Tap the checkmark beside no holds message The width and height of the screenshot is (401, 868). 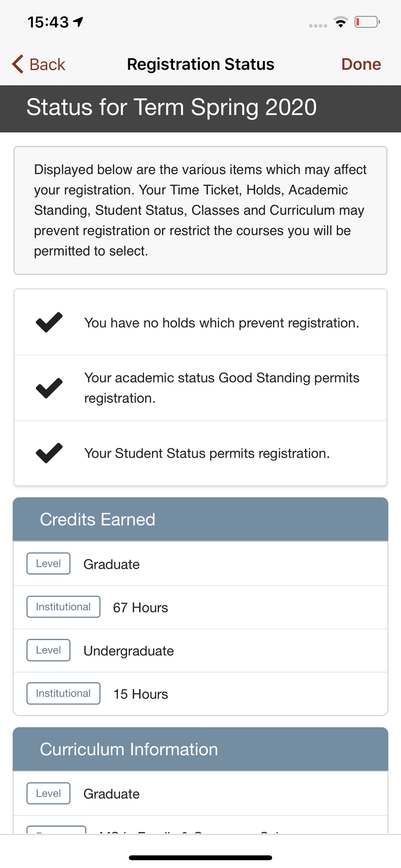(x=49, y=322)
